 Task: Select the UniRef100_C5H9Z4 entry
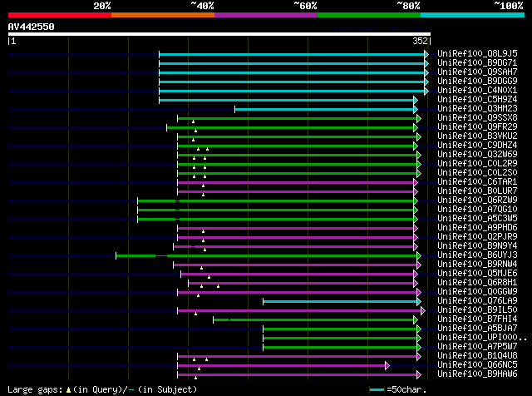477,100
